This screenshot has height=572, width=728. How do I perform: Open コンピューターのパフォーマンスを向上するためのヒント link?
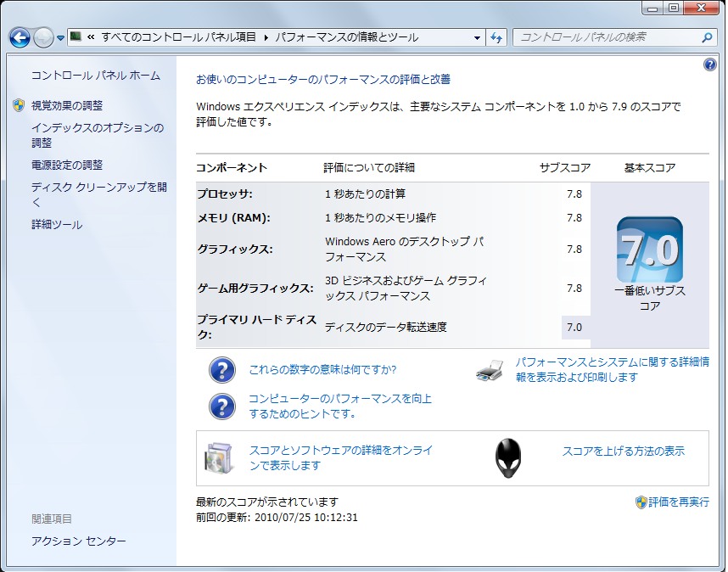340,407
